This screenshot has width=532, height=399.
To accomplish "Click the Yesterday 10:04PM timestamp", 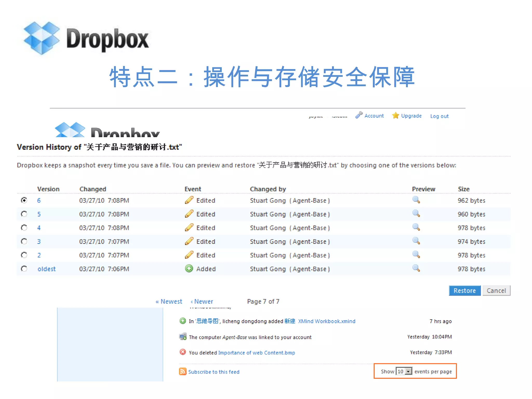I will 429,337.
